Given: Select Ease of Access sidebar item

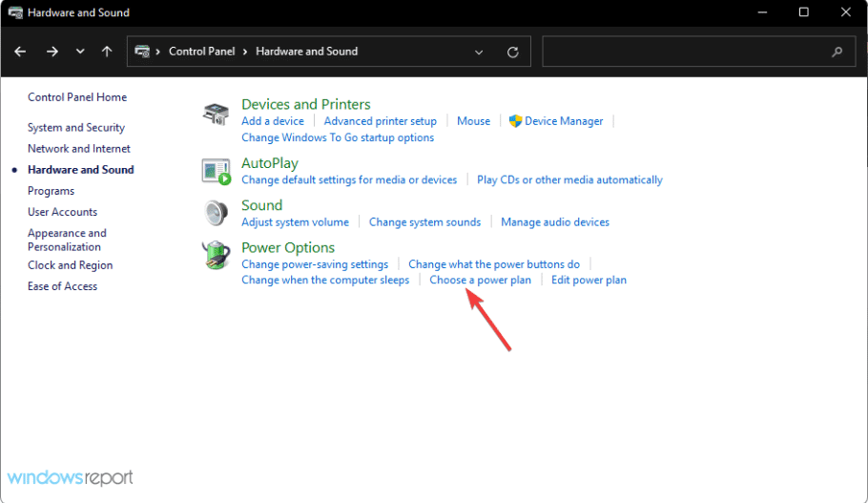Looking at the screenshot, I should coord(63,286).
